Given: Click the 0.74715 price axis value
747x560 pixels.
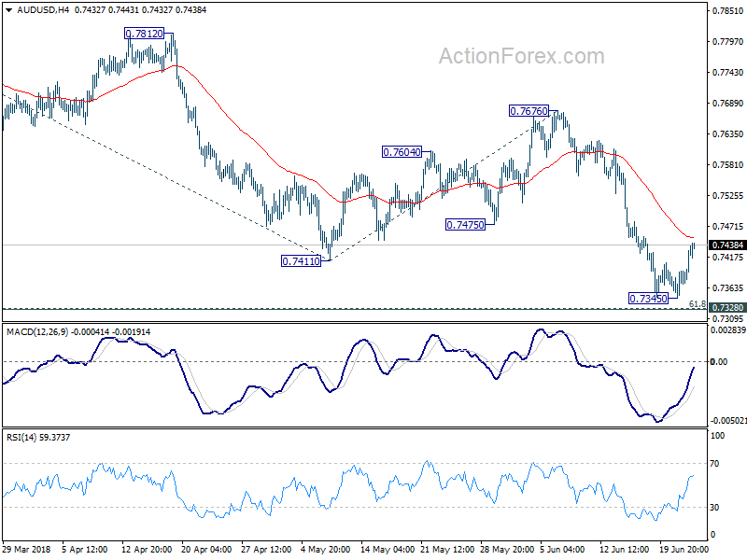Looking at the screenshot, I should point(727,227).
